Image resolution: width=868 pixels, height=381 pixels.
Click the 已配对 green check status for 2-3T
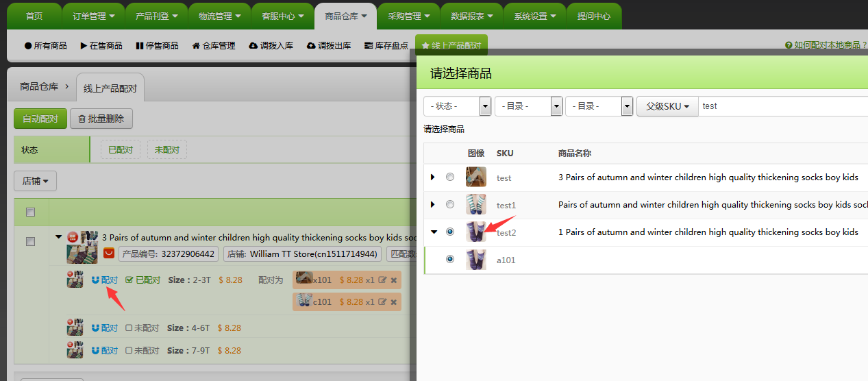coord(143,280)
